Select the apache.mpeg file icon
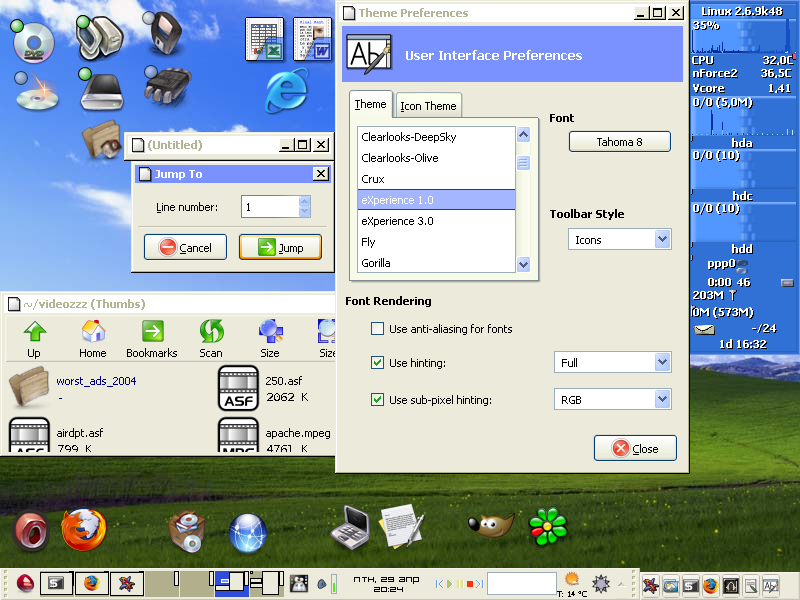Image resolution: width=800 pixels, height=600 pixels. coord(238,435)
